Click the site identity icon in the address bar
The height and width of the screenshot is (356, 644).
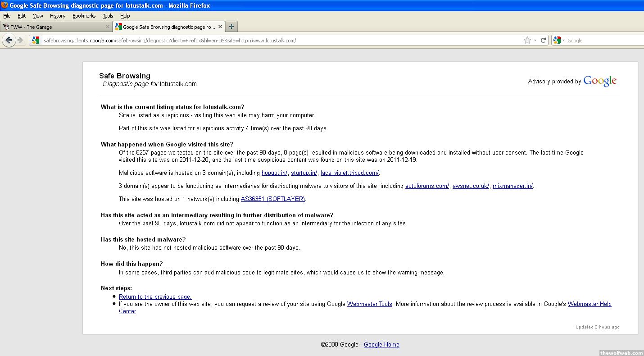[36, 40]
